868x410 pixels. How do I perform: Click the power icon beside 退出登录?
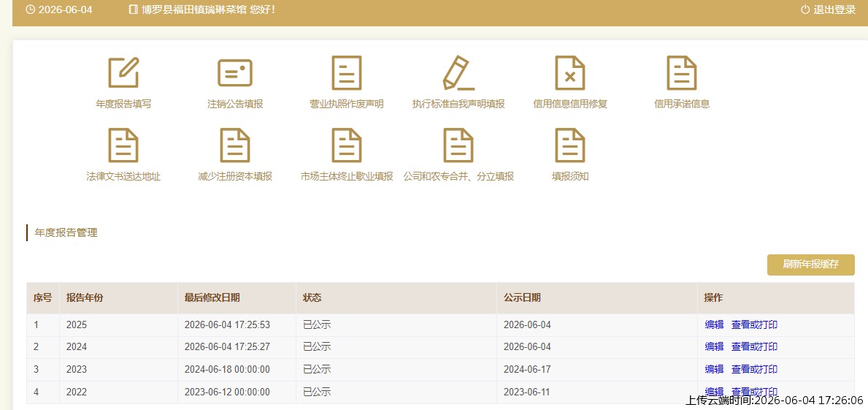805,10
